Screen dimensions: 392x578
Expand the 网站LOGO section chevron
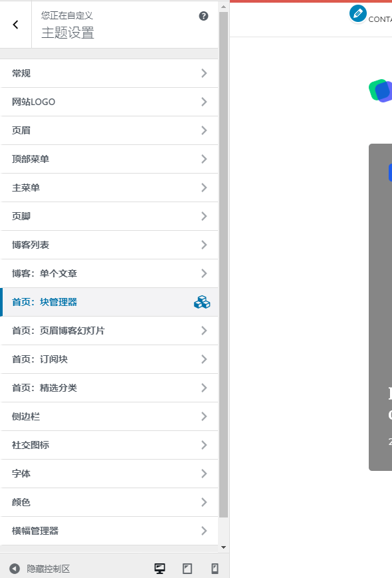coord(204,102)
